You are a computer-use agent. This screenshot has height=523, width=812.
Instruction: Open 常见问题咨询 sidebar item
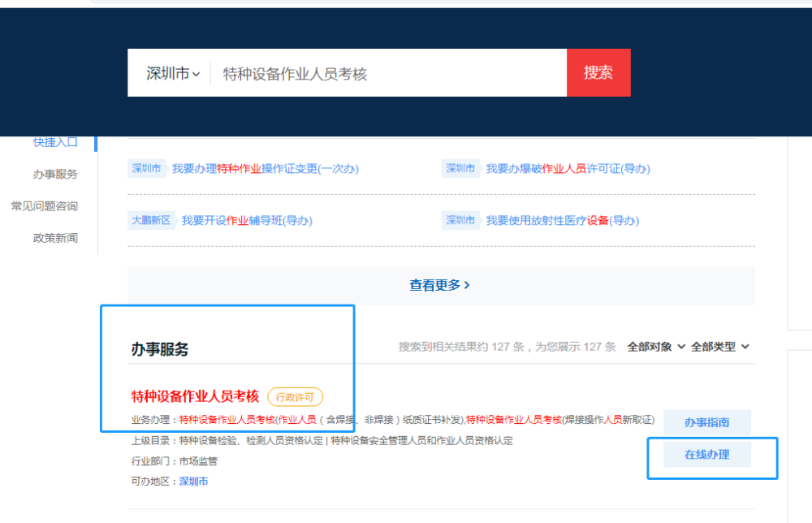tap(45, 206)
